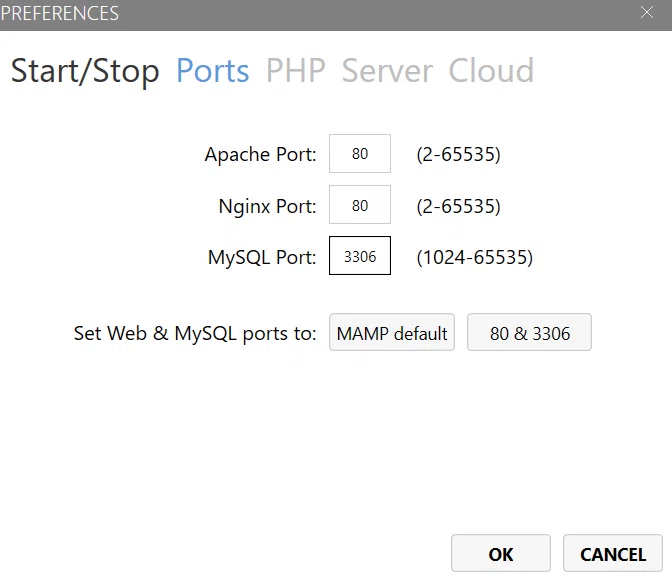Confirm preferences with OK button
This screenshot has width=672, height=578.
501,553
